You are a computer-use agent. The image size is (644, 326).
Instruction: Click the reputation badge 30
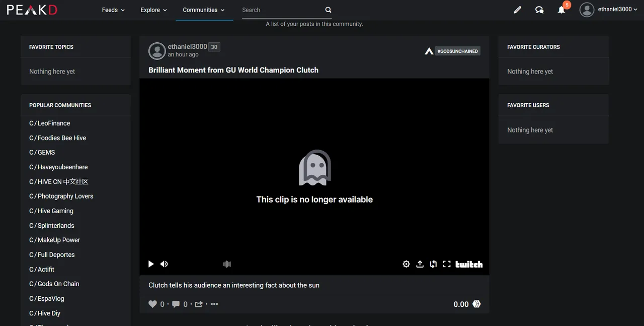coord(214,47)
